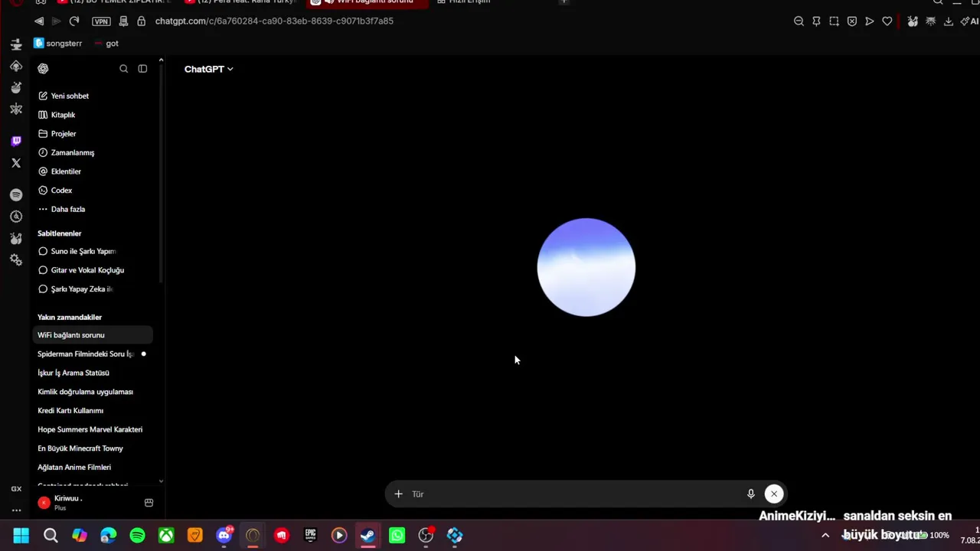End voice mode with the X button

point(773,494)
